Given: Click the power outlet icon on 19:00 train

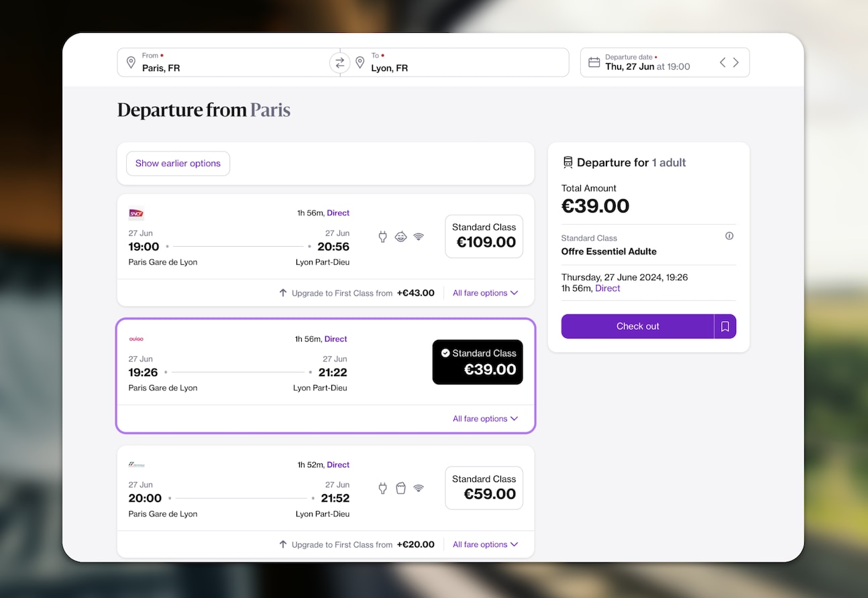Looking at the screenshot, I should tap(382, 237).
